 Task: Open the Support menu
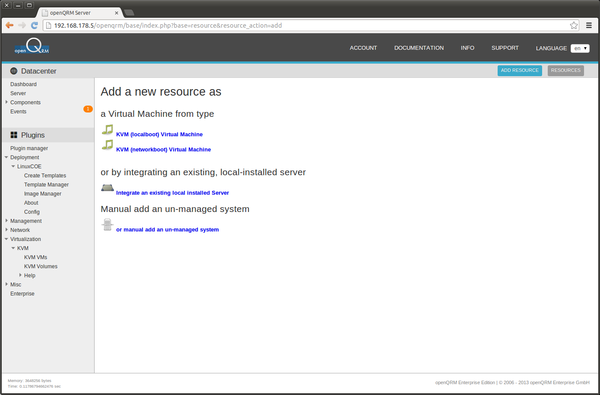[x=505, y=48]
